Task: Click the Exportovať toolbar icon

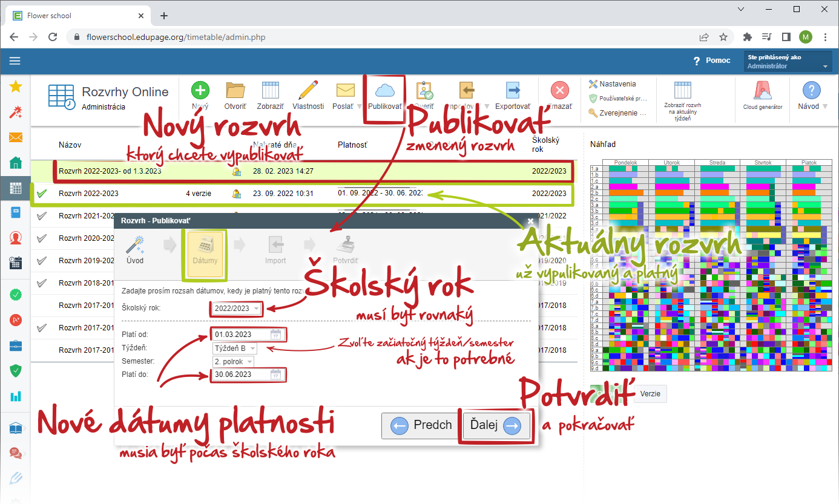Action: pos(513,90)
